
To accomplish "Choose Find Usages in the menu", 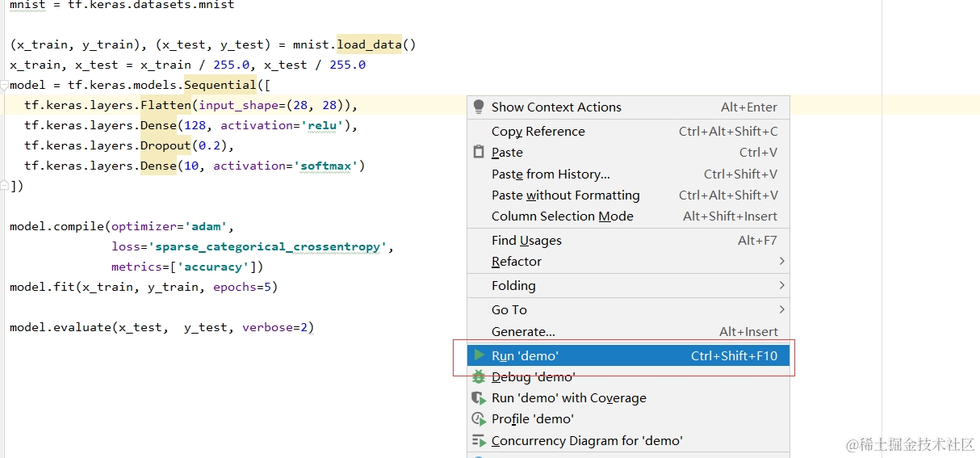I will (628, 240).
